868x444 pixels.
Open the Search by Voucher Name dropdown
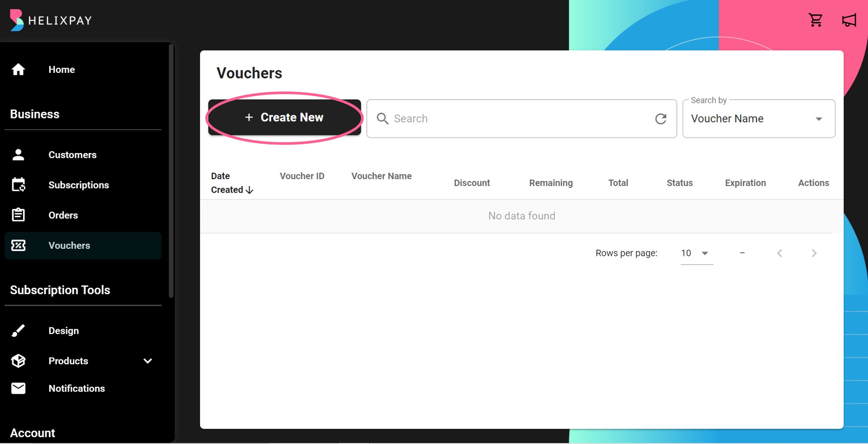tap(759, 119)
